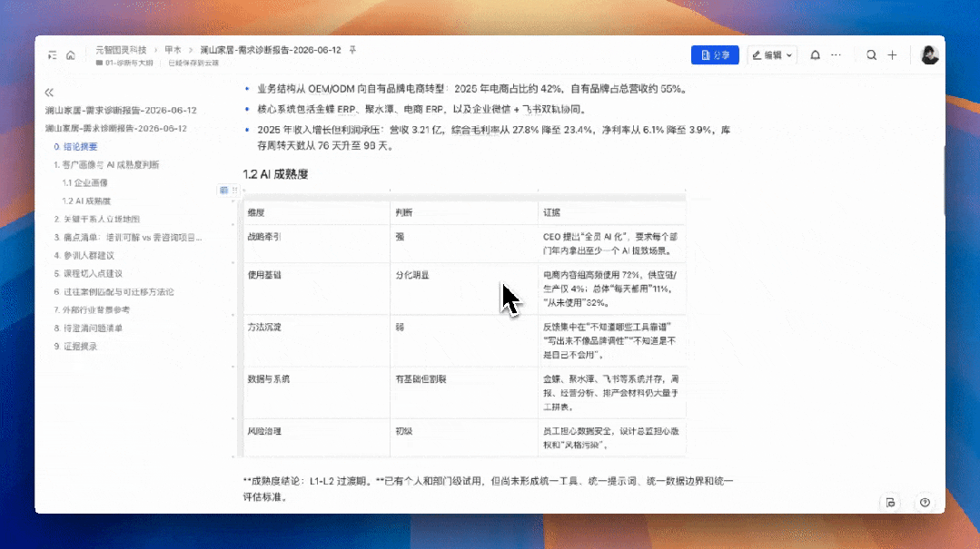Click the 数据与系统 table cell
The height and width of the screenshot is (549, 980).
pyautogui.click(x=316, y=392)
